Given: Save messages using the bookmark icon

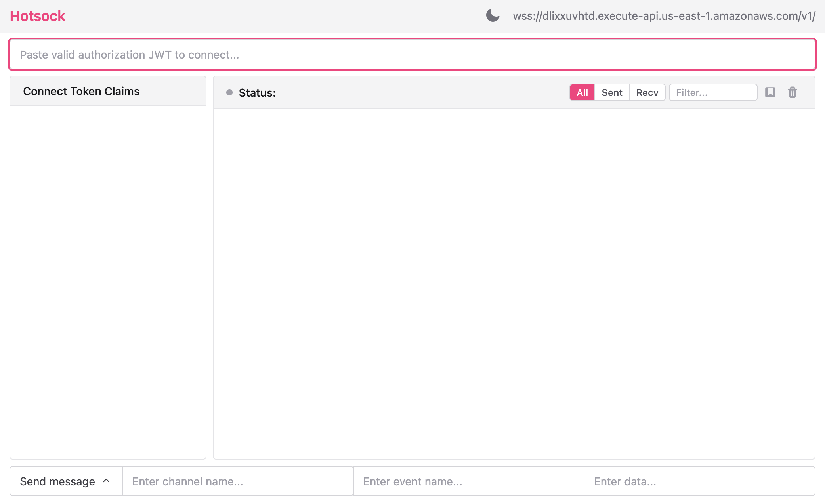Looking at the screenshot, I should pos(770,92).
